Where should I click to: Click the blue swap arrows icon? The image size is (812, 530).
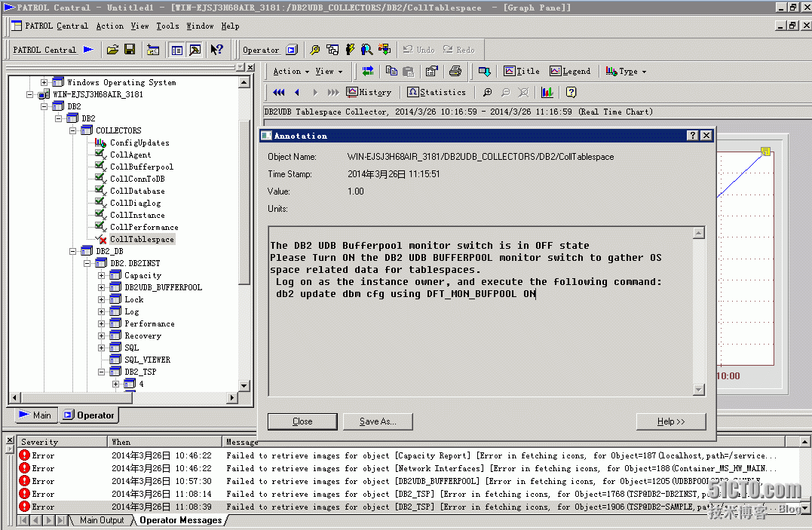368,71
